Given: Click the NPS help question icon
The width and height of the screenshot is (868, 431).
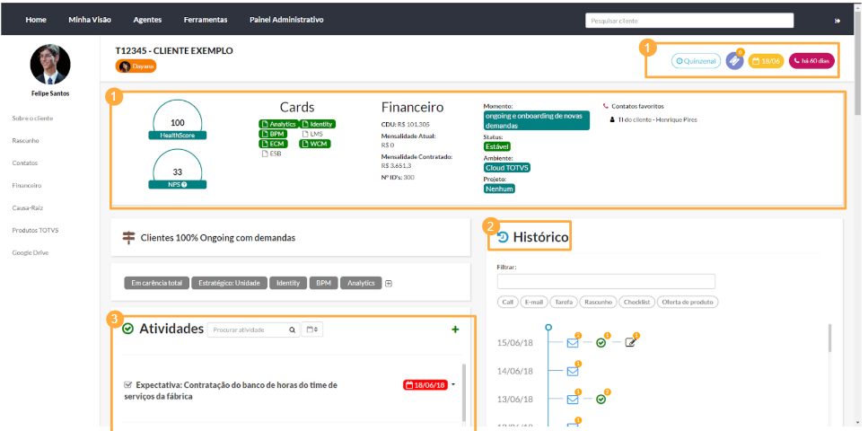Looking at the screenshot, I should coord(184,184).
